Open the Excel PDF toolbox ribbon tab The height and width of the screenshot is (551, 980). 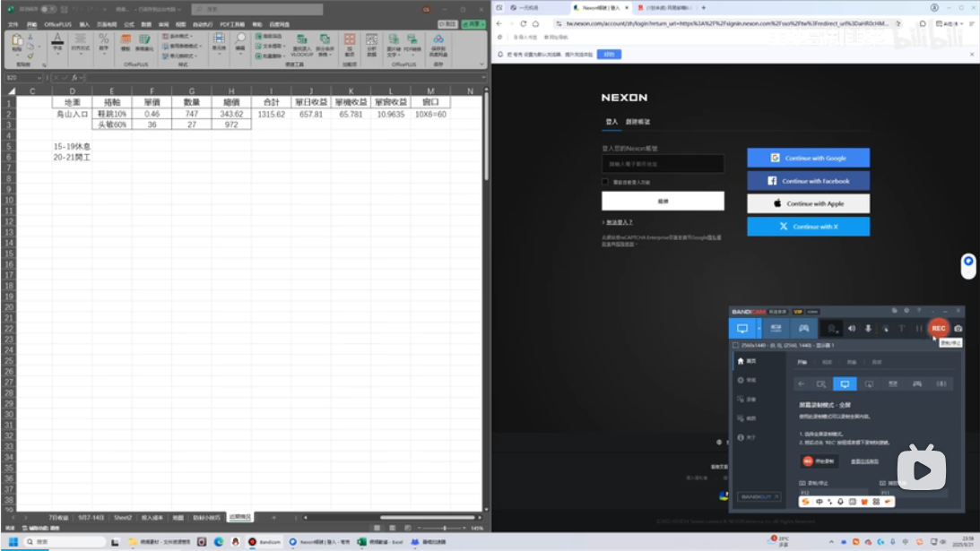[232, 24]
